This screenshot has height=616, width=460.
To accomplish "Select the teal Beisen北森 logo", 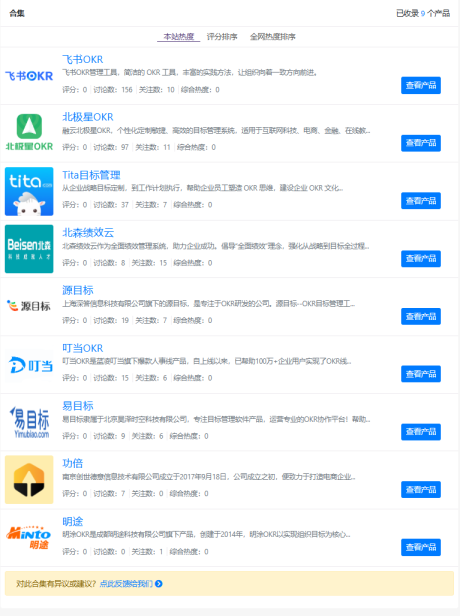I will (29, 249).
